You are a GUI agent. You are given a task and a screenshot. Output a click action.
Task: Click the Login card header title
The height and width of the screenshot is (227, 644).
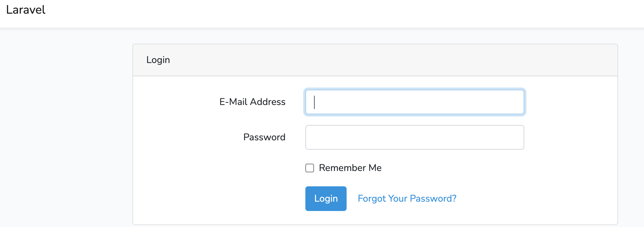(x=158, y=60)
